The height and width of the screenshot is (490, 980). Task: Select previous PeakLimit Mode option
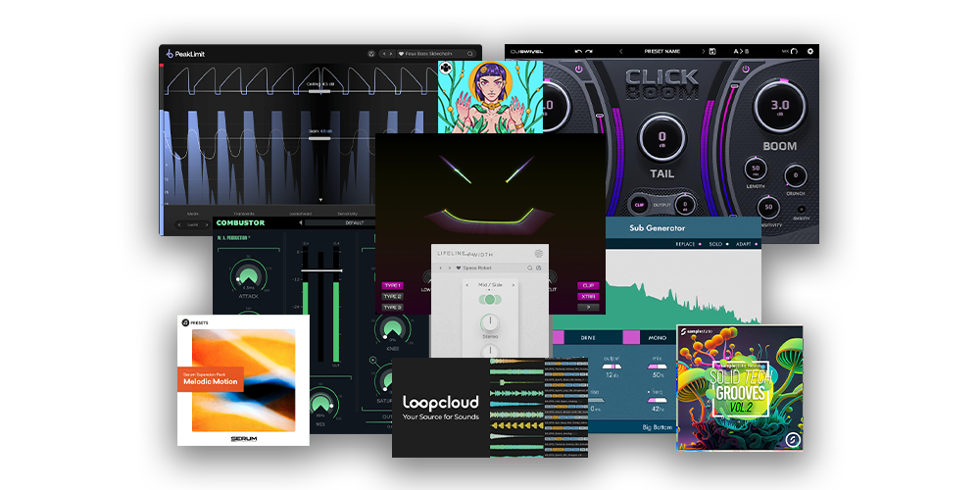click(x=180, y=224)
